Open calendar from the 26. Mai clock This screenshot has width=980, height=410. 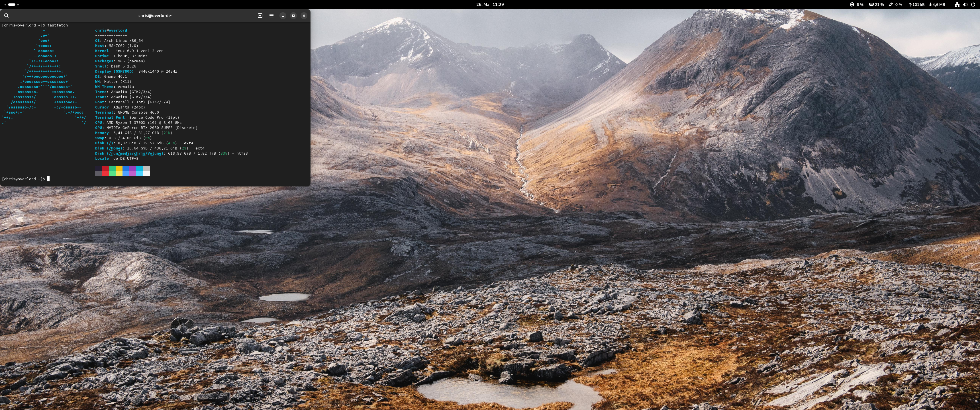point(490,5)
